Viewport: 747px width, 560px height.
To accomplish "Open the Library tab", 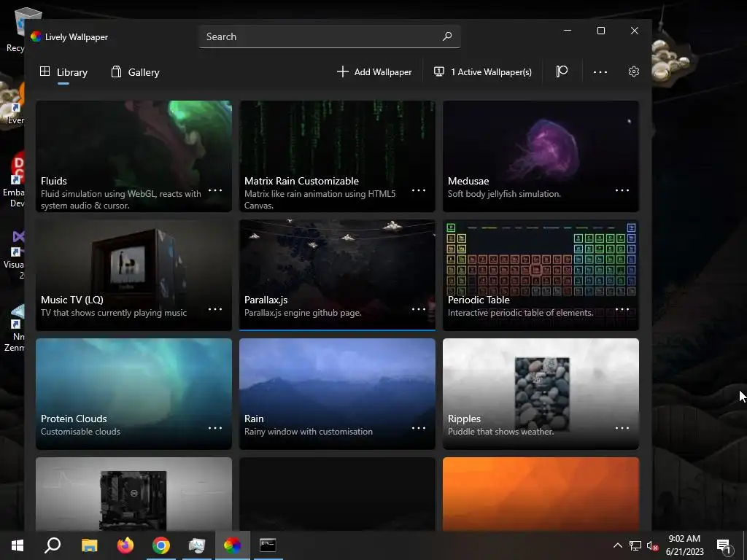I will tap(64, 72).
